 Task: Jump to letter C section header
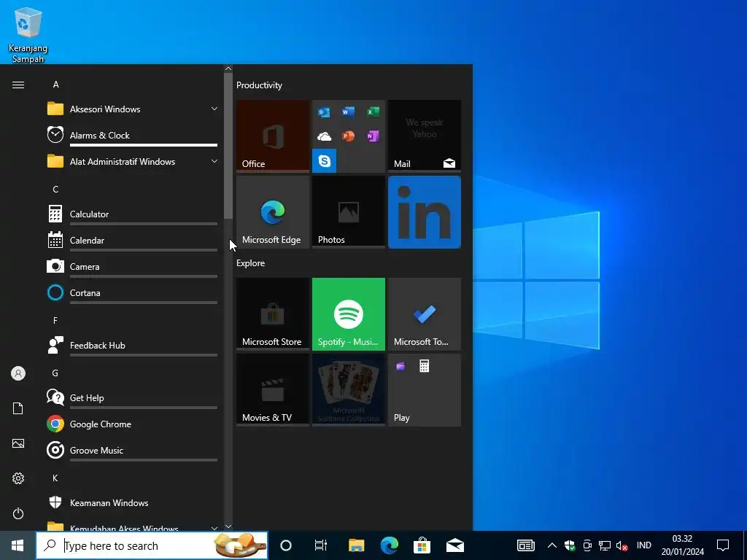55,189
